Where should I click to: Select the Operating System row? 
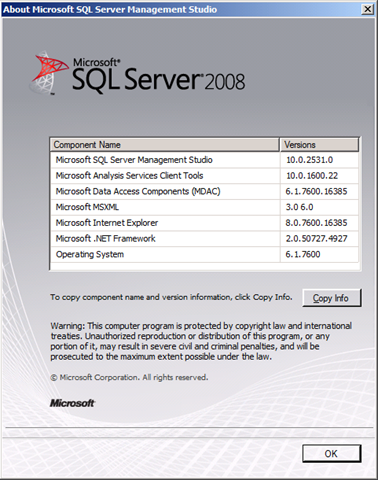(x=204, y=254)
